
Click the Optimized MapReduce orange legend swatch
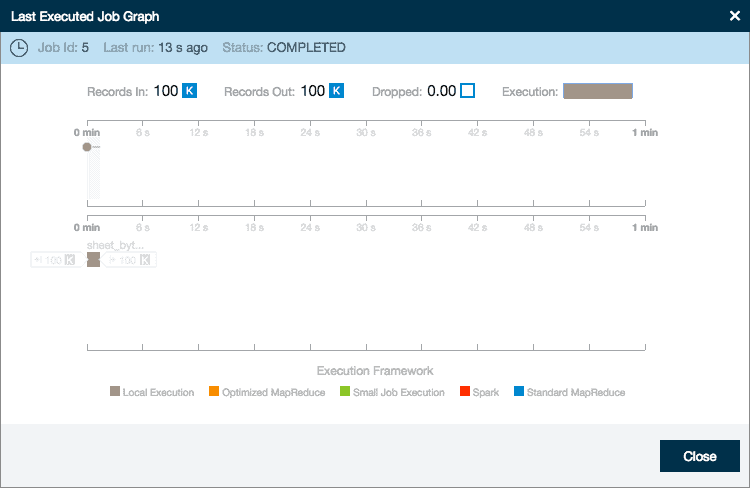214,392
